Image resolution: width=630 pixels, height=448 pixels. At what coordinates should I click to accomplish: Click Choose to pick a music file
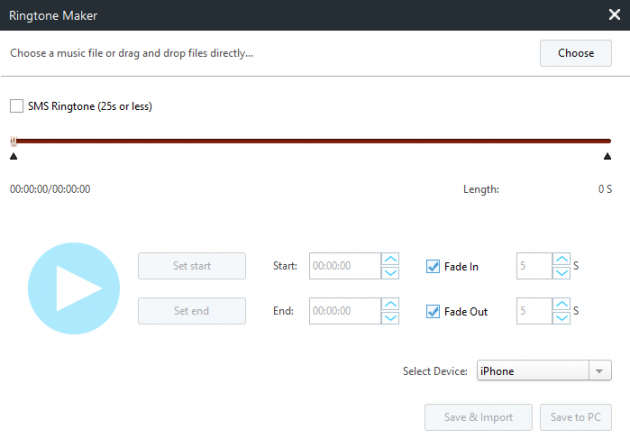(575, 53)
